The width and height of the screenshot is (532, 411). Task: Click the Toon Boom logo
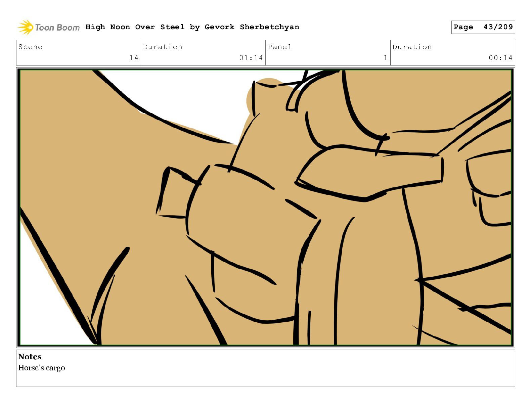click(x=49, y=27)
